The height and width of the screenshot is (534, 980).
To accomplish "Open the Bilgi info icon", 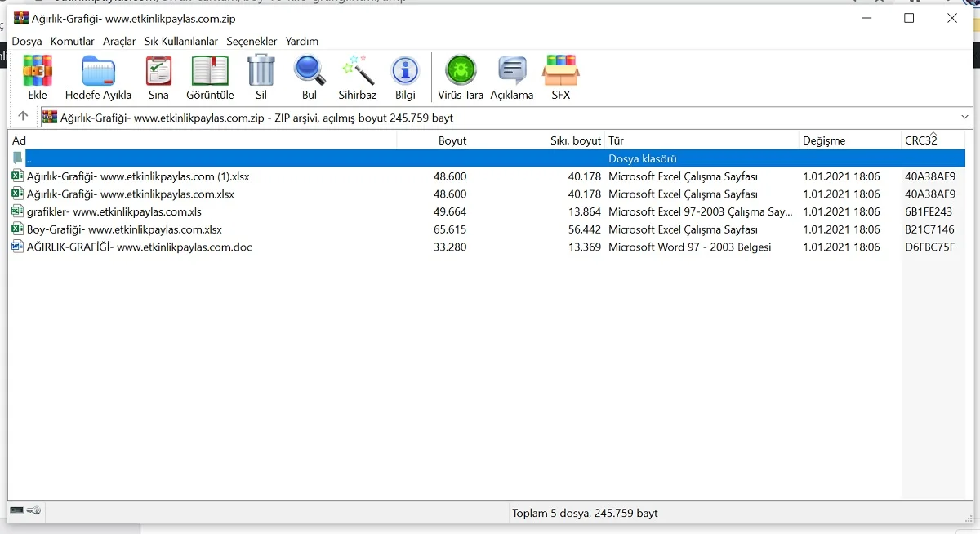I will 405,71.
